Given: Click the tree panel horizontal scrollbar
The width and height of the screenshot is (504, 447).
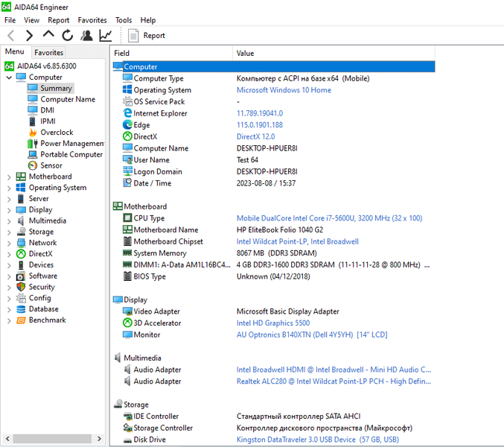Looking at the screenshot, I should (x=52, y=439).
